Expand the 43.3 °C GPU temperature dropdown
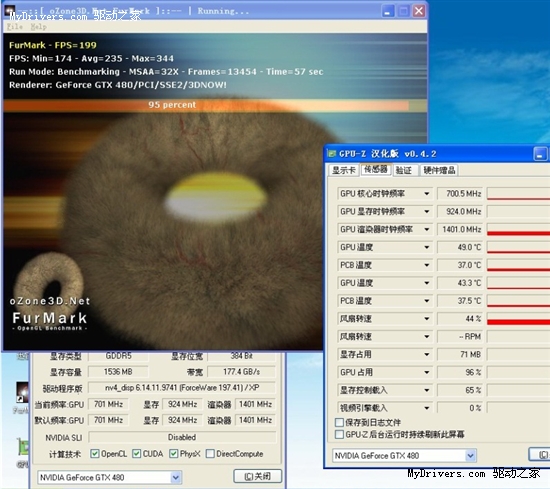The image size is (550, 489). (x=427, y=283)
